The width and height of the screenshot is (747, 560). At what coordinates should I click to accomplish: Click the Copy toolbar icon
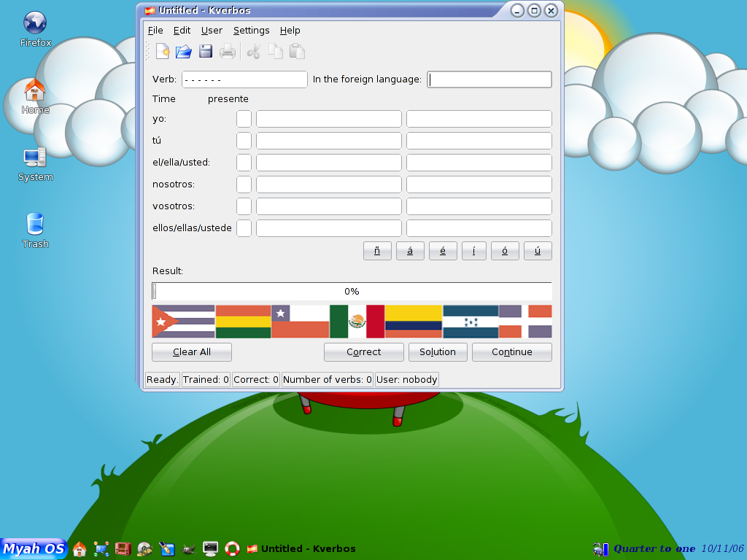275,52
